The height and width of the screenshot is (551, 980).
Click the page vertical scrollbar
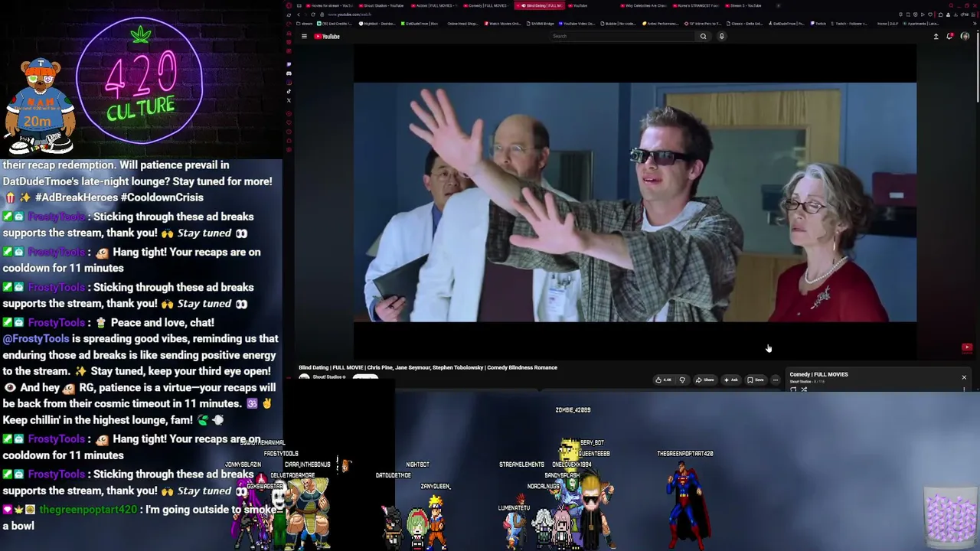coord(977,69)
